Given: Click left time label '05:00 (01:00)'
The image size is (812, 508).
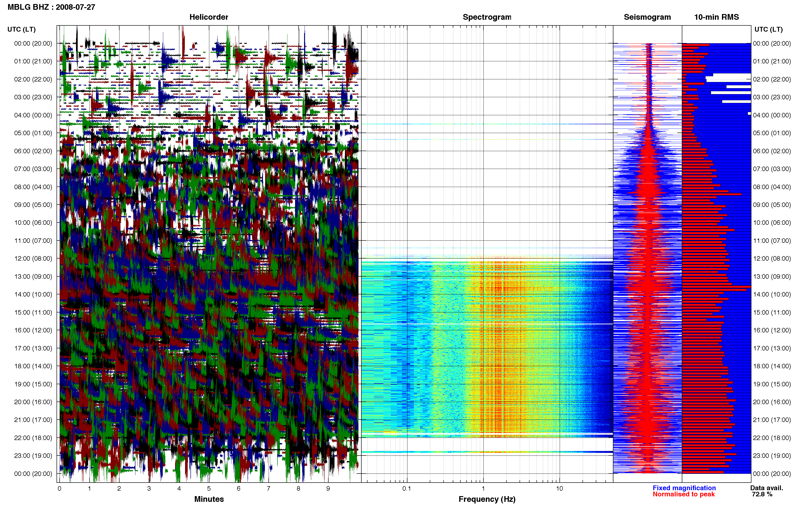Looking at the screenshot, I should click(x=33, y=133).
